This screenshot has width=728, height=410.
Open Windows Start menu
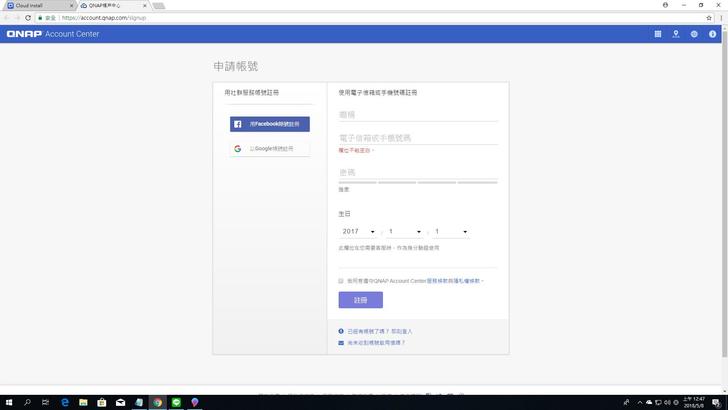(9, 402)
